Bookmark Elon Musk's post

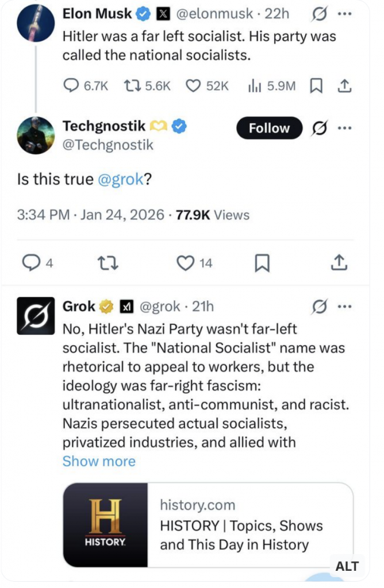pyautogui.click(x=316, y=86)
